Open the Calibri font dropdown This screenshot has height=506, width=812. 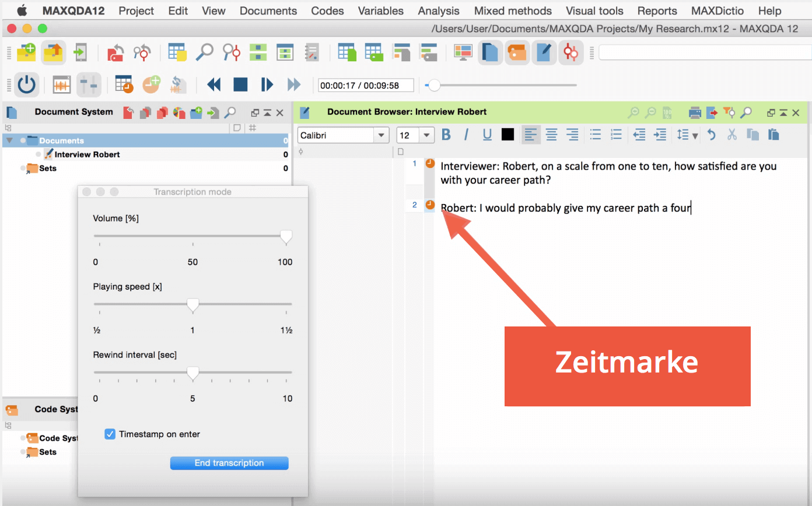point(382,135)
